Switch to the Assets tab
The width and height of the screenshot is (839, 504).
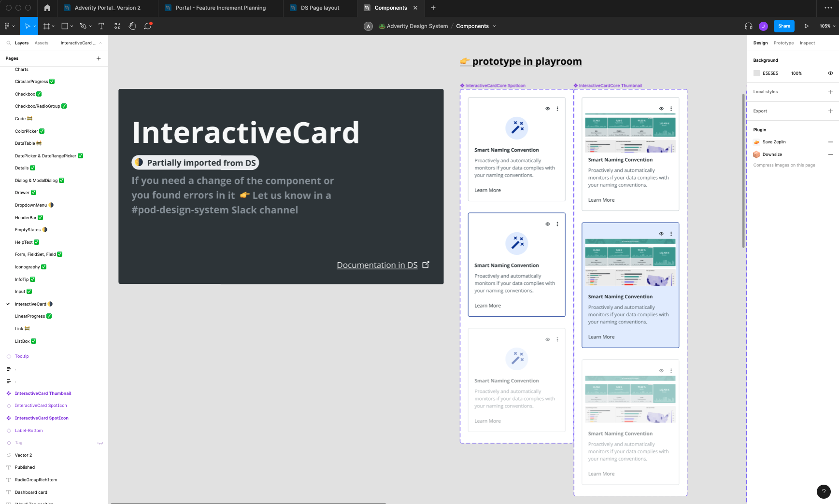click(42, 43)
